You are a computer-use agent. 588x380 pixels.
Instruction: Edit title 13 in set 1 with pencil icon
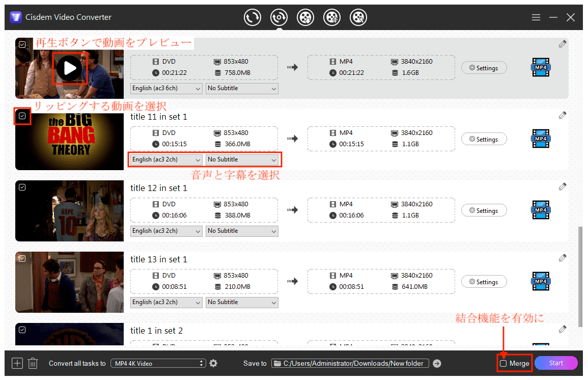(562, 258)
